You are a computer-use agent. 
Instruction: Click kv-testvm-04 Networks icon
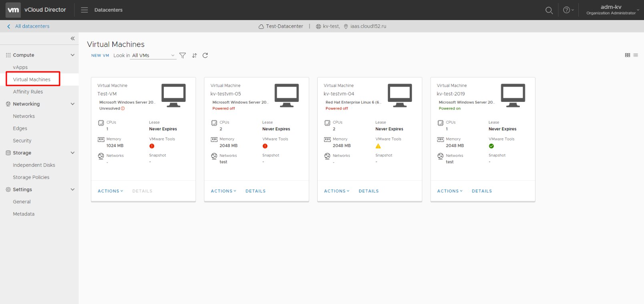point(327,156)
